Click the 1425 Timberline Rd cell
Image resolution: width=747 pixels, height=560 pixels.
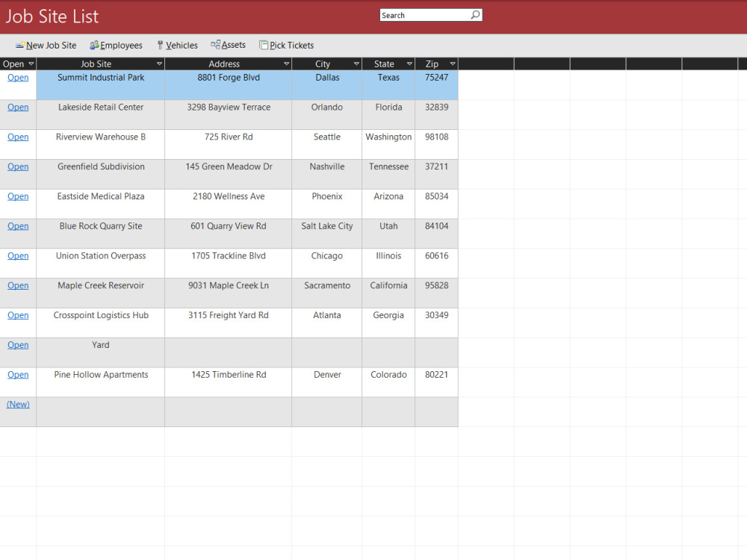pyautogui.click(x=228, y=382)
